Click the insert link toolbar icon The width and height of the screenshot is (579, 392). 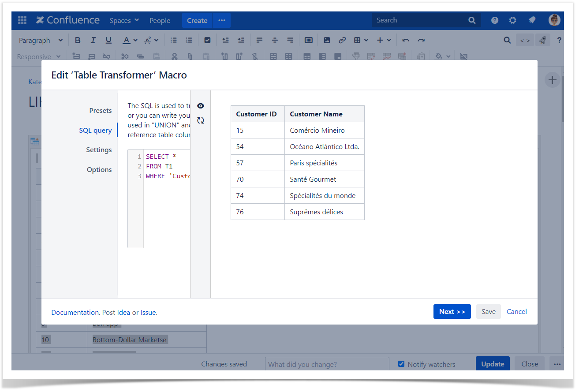tap(342, 40)
